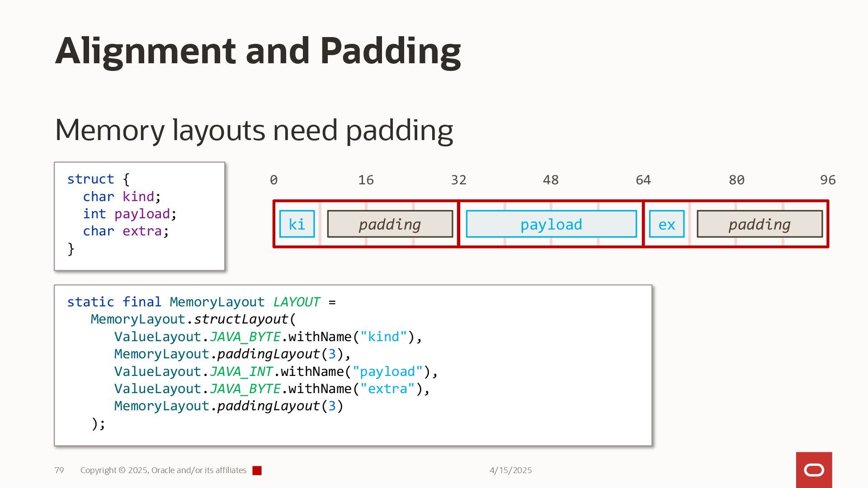Click the Oracle logo icon
Viewport: 868px width, 488px height.
tap(814, 470)
